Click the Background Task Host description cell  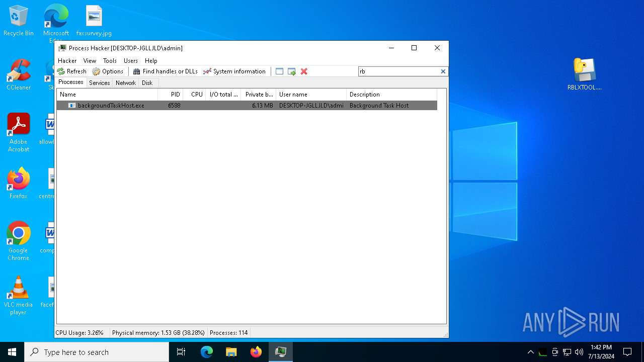coord(379,106)
